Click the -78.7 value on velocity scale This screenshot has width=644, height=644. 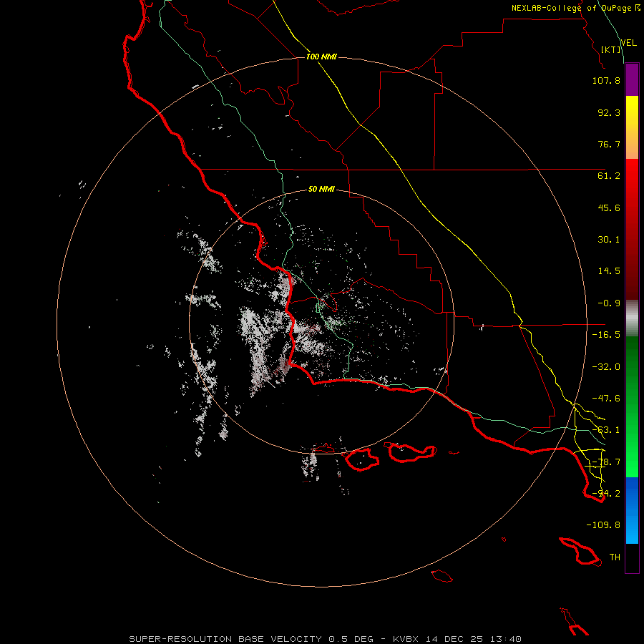click(606, 462)
